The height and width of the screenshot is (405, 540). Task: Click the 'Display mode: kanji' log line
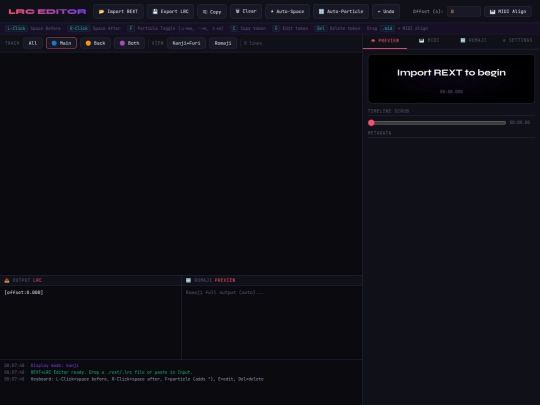pyautogui.click(x=55, y=365)
